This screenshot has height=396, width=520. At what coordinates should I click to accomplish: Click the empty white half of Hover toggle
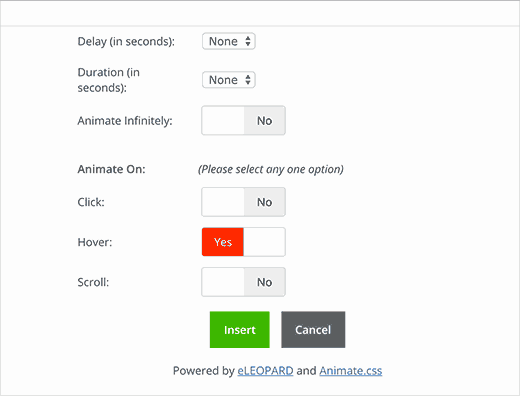pyautogui.click(x=264, y=242)
